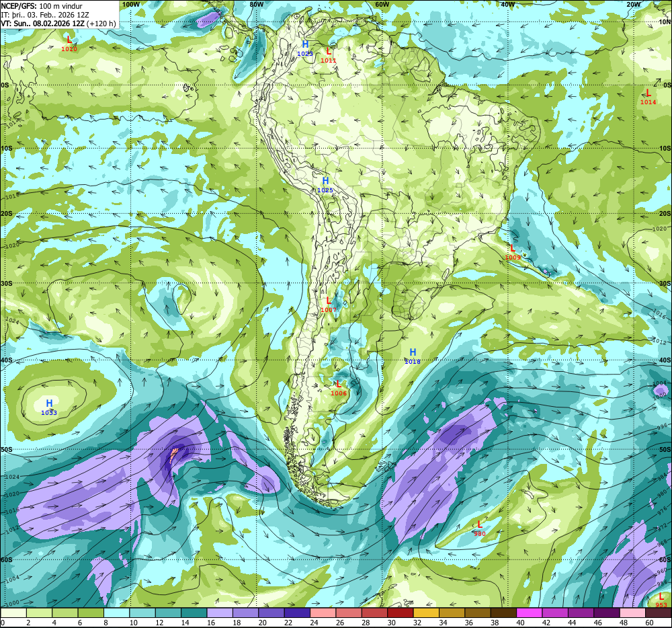Select the legend swatch between 46 and 48
The image size is (672, 628).
[x=606, y=613]
